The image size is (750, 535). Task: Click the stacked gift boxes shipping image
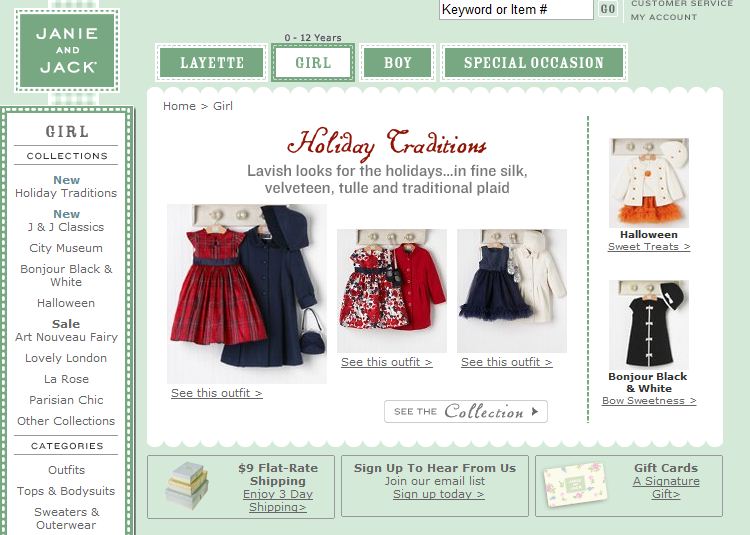[x=187, y=485]
